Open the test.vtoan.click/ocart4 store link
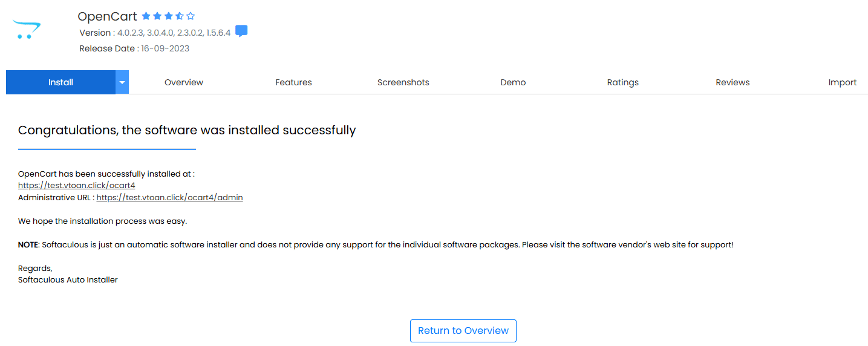 [77, 186]
